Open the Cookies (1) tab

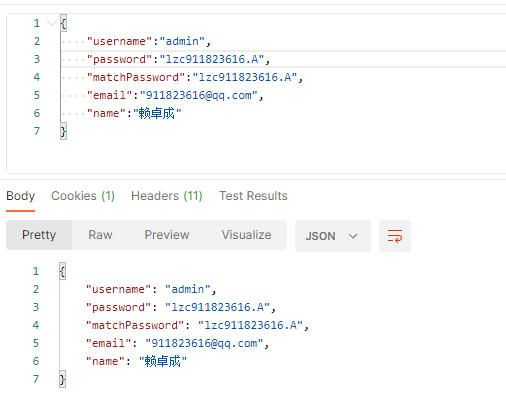83,196
